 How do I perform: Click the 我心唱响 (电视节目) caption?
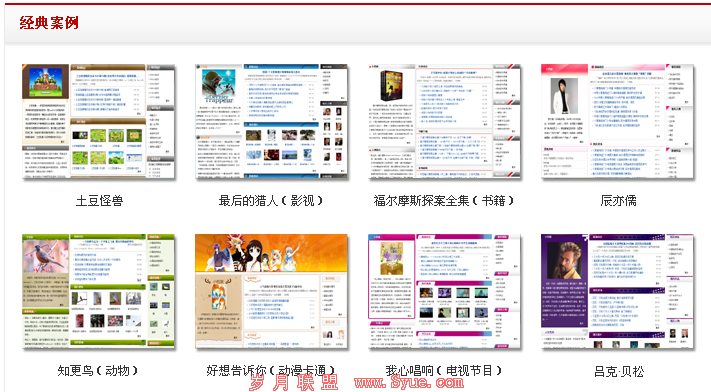[x=444, y=371]
